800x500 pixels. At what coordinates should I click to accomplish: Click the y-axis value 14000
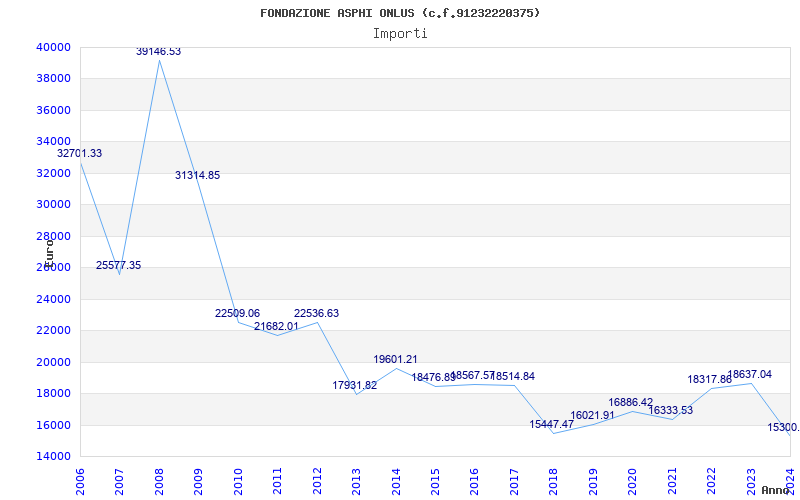53,457
